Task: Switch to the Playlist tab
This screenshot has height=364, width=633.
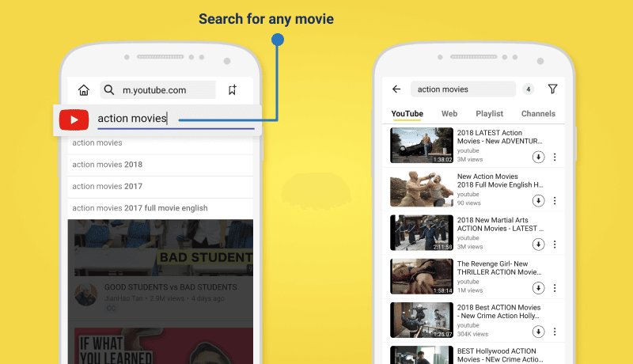Action: 489,114
